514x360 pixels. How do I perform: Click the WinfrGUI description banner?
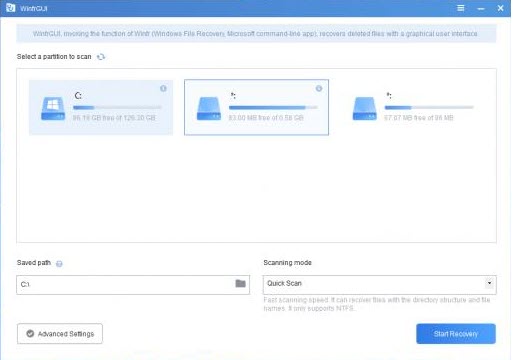[256, 34]
